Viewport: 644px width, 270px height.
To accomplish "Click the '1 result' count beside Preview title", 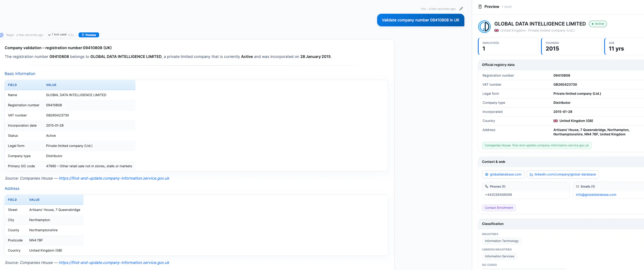I will [x=506, y=7].
